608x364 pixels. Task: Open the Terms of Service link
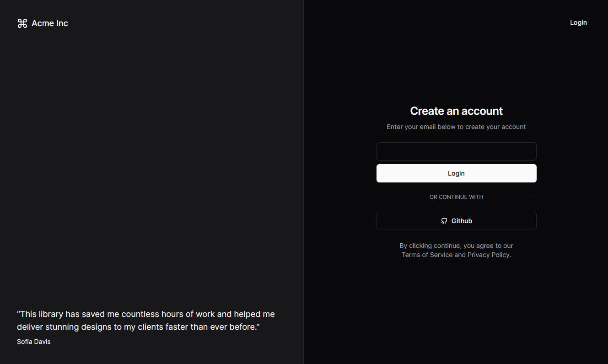(x=427, y=255)
